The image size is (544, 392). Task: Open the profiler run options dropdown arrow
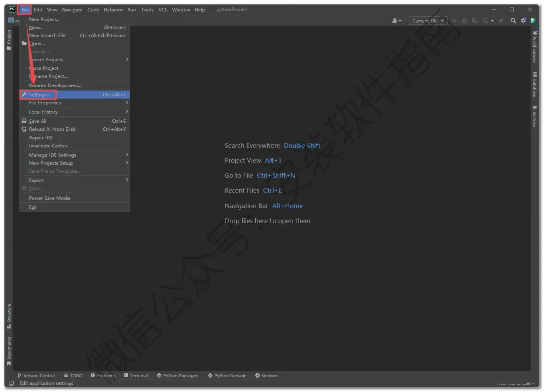click(492, 21)
